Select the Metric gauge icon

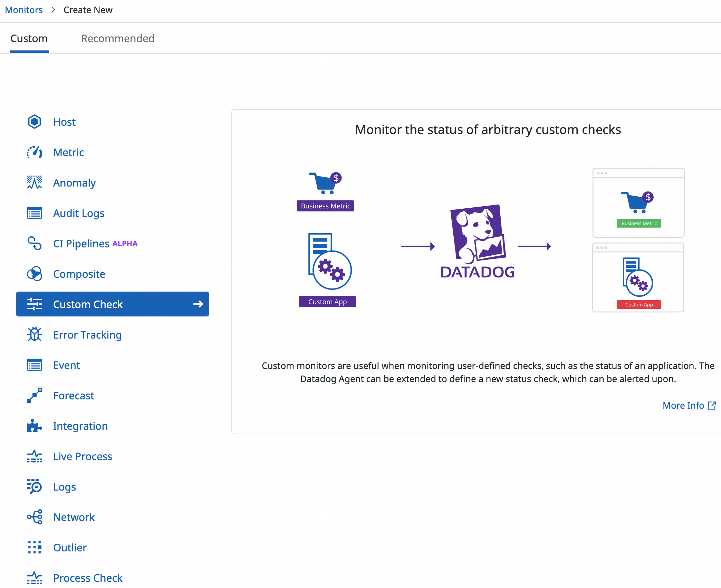coord(35,152)
